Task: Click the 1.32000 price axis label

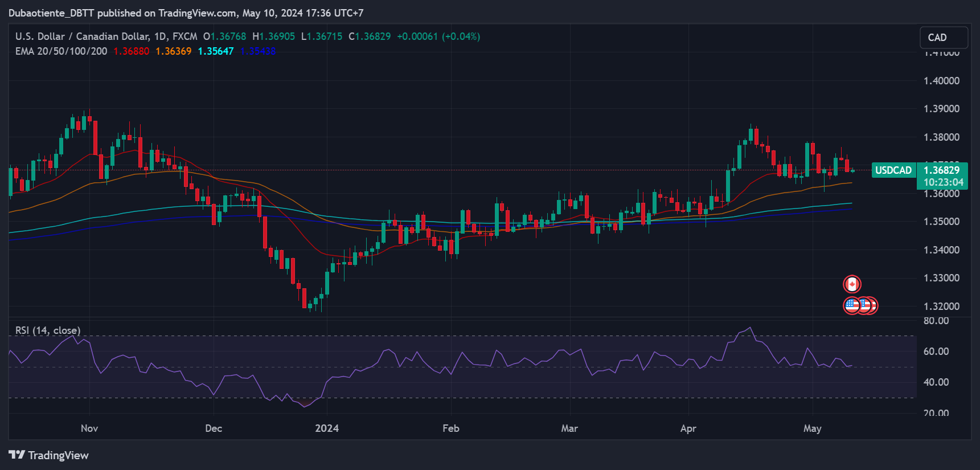Action: [x=941, y=306]
